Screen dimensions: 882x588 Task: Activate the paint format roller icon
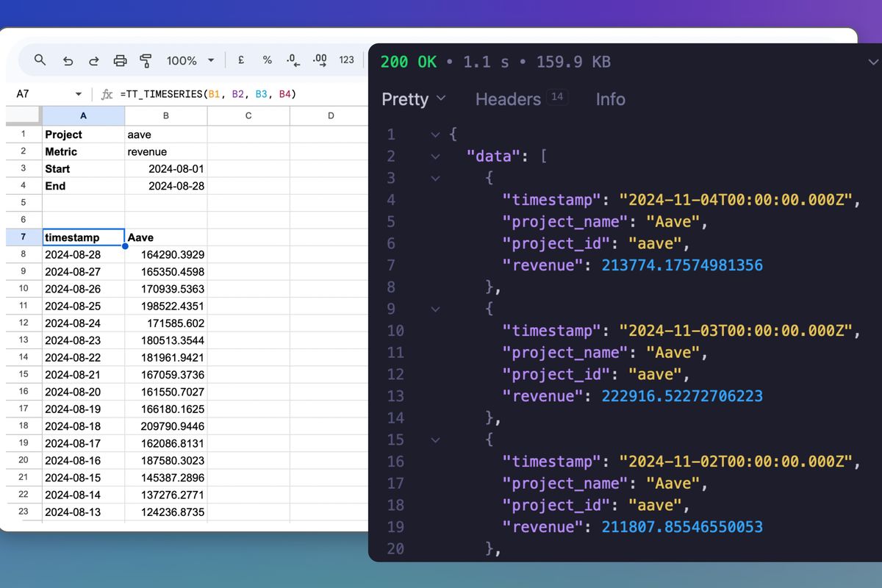(x=146, y=60)
